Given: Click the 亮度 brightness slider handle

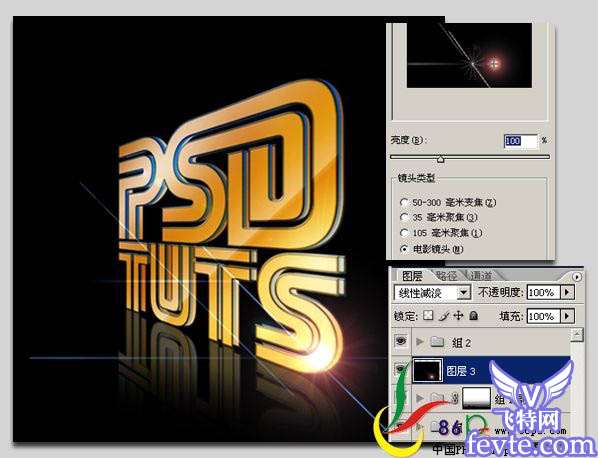Looking at the screenshot, I should 440,159.
